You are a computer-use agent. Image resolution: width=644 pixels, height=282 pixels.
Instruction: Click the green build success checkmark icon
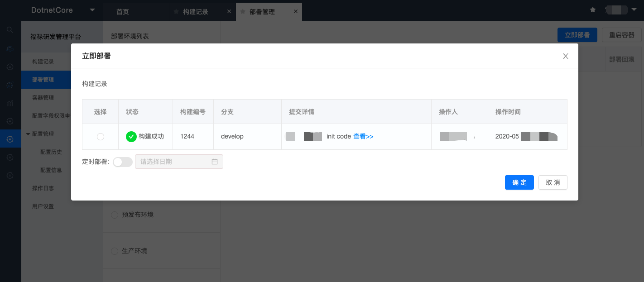131,136
